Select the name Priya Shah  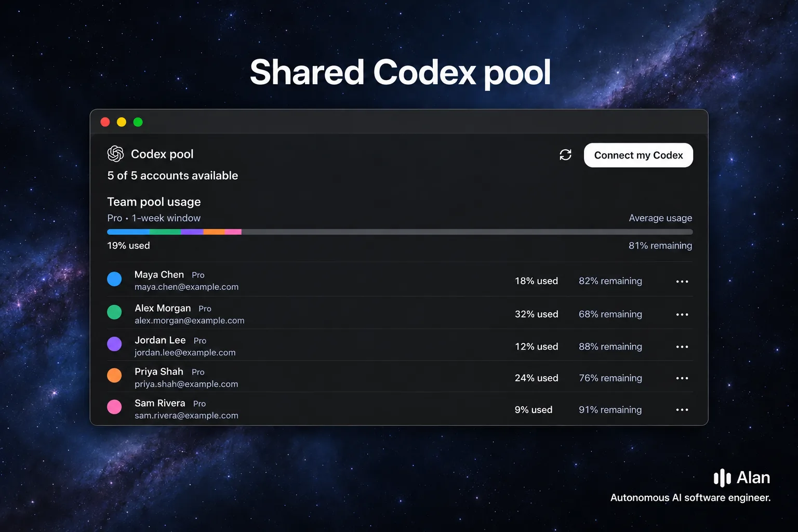point(159,371)
